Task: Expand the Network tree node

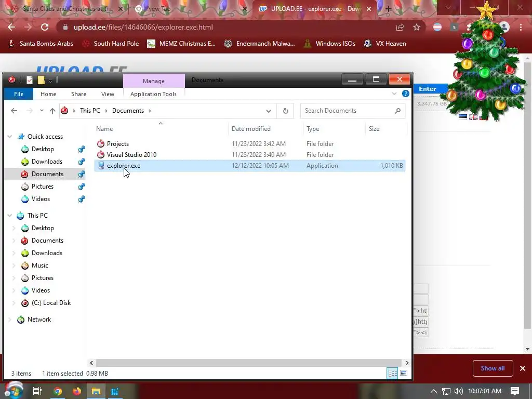Action: click(10, 320)
